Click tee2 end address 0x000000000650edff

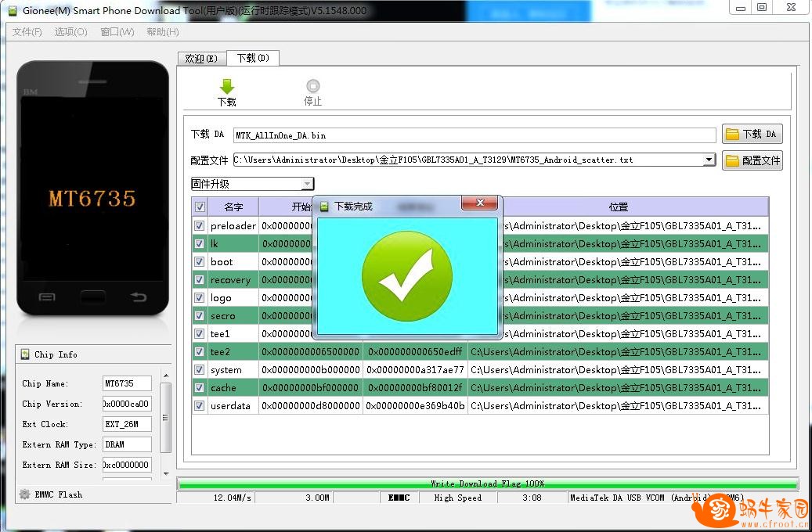415,352
